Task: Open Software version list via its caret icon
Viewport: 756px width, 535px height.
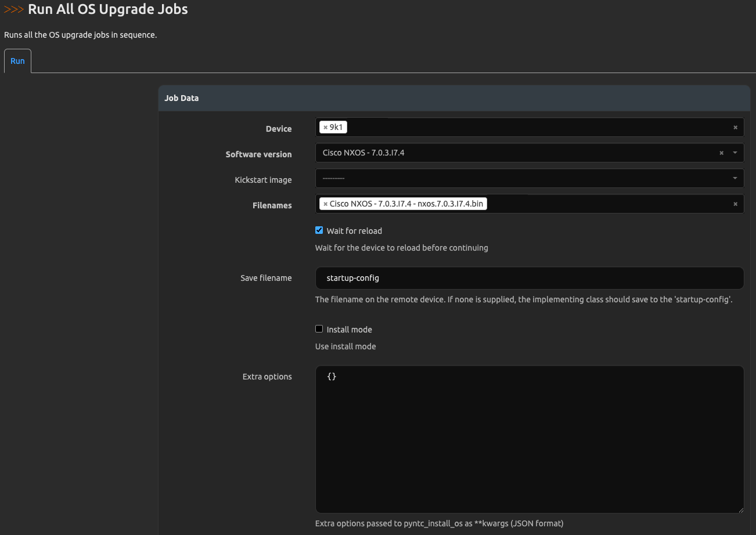Action: click(734, 153)
